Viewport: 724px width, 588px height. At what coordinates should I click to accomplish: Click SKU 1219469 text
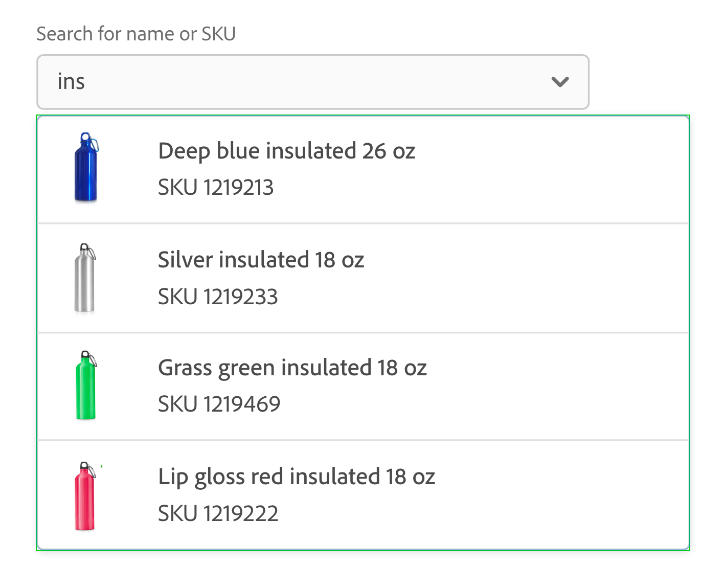pos(219,404)
